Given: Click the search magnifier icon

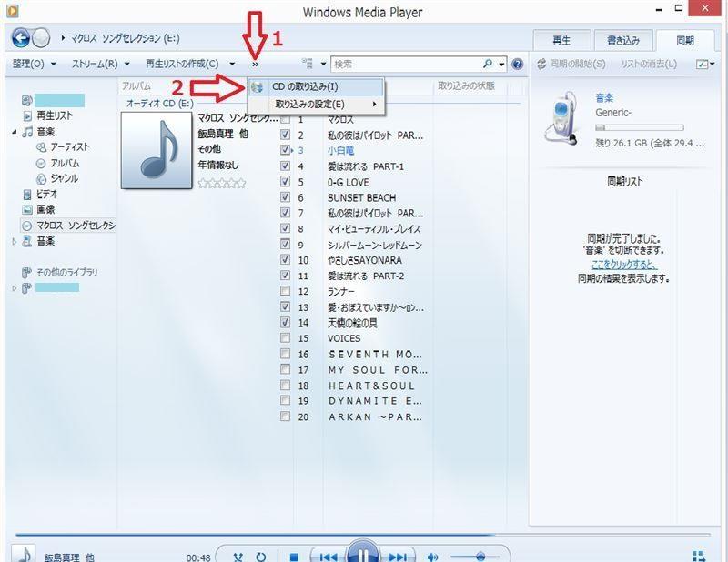Looking at the screenshot, I should pos(488,64).
